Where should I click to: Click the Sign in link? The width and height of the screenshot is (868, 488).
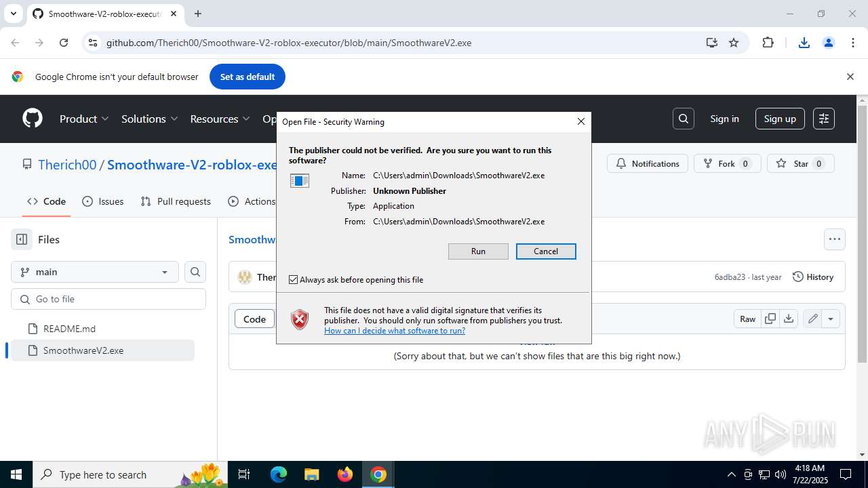[724, 119]
